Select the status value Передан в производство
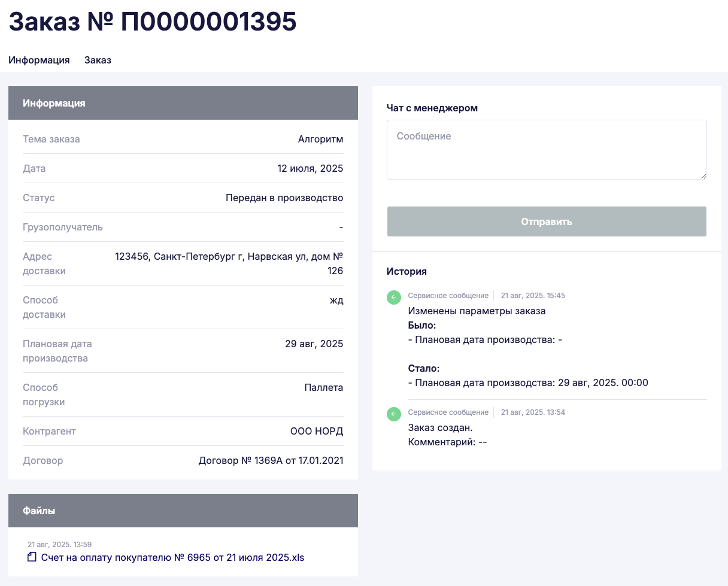The image size is (728, 586). click(x=284, y=198)
